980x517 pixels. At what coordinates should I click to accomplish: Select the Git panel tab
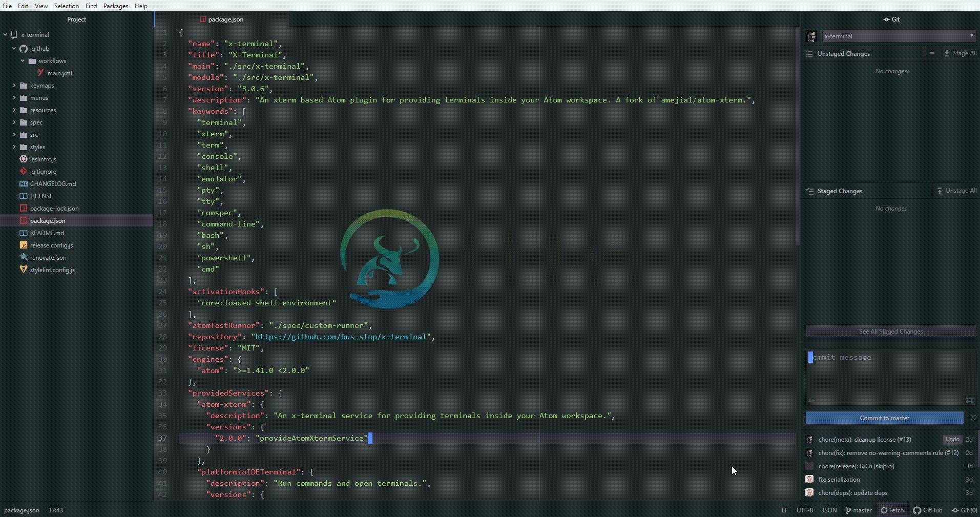[x=891, y=19]
